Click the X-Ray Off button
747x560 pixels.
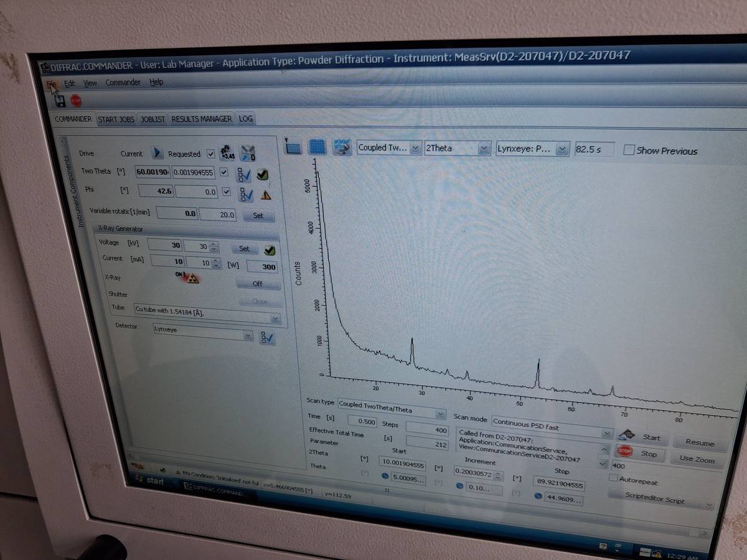[258, 284]
